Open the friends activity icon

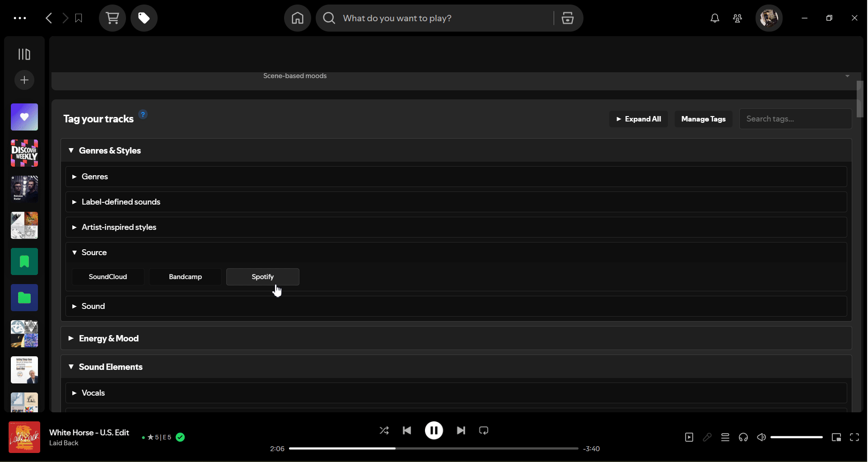pyautogui.click(x=737, y=18)
